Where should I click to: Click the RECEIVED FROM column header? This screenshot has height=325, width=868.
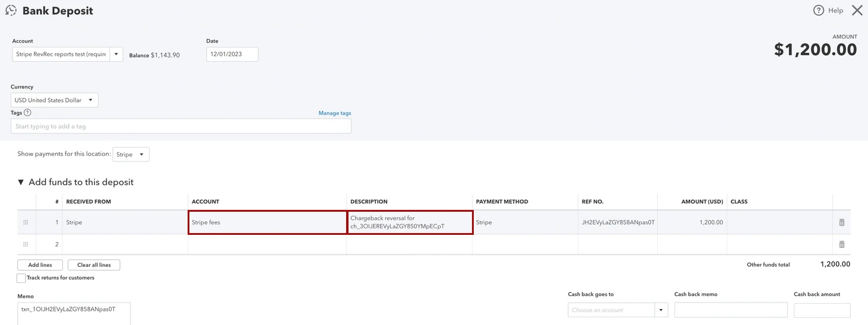[x=88, y=202]
